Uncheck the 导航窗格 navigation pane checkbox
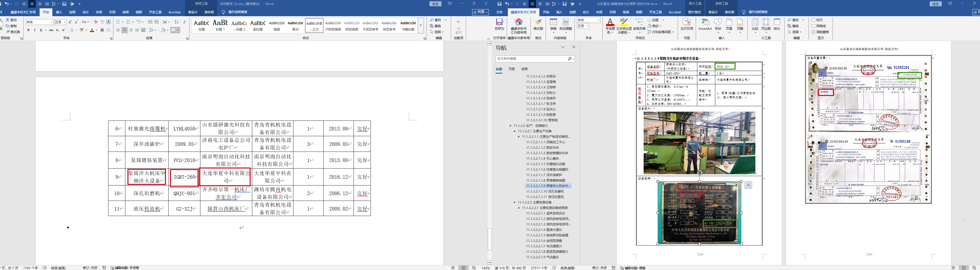This screenshot has height=270, width=980. click(x=813, y=32)
